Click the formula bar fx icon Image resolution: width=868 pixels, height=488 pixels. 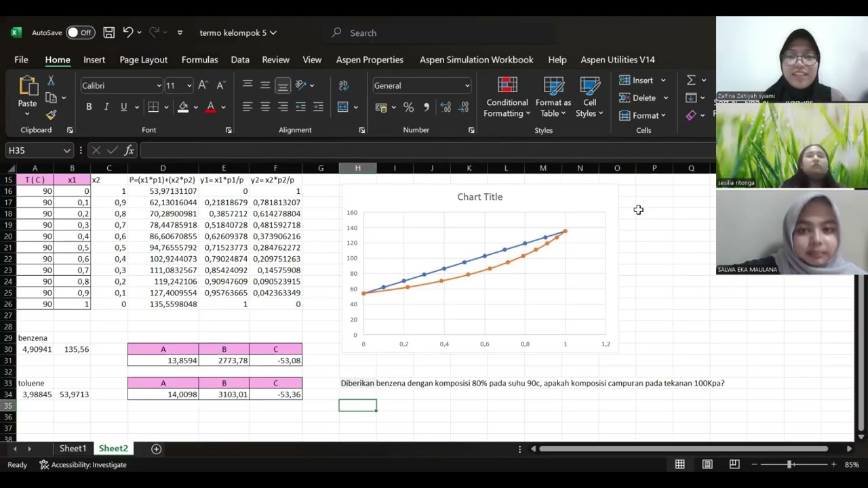coord(129,150)
